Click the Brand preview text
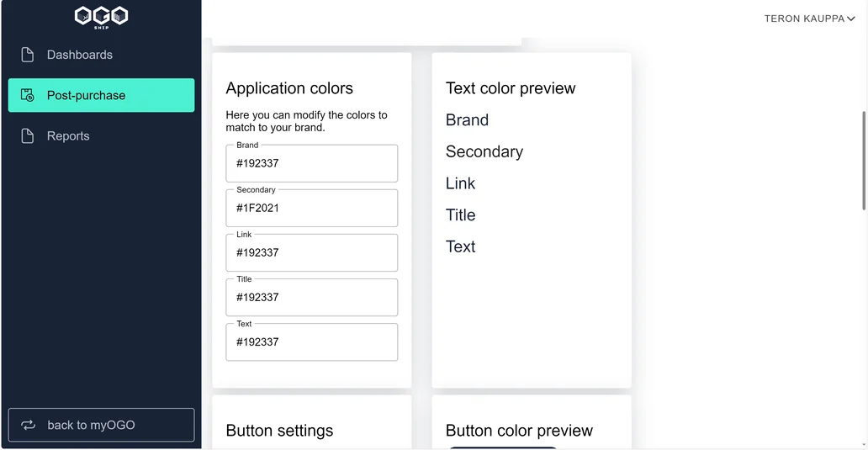The width and height of the screenshot is (868, 450). (467, 120)
